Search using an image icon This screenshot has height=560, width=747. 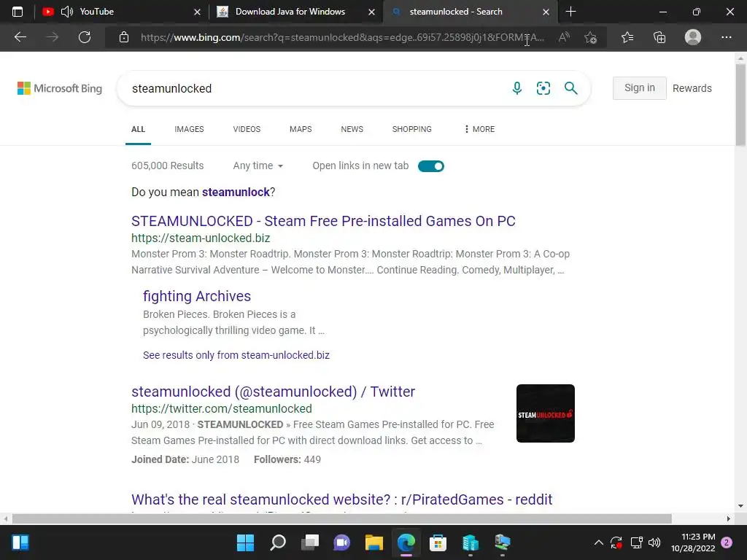click(543, 88)
